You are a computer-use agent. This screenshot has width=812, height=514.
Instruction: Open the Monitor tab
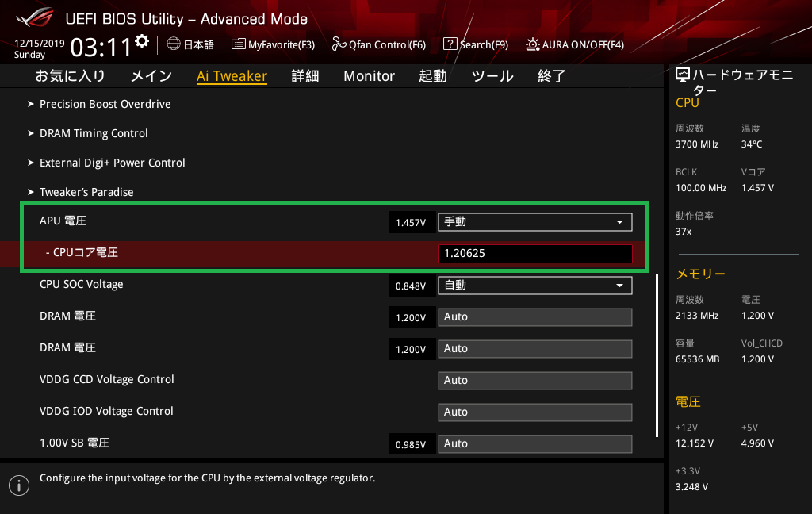370,76
